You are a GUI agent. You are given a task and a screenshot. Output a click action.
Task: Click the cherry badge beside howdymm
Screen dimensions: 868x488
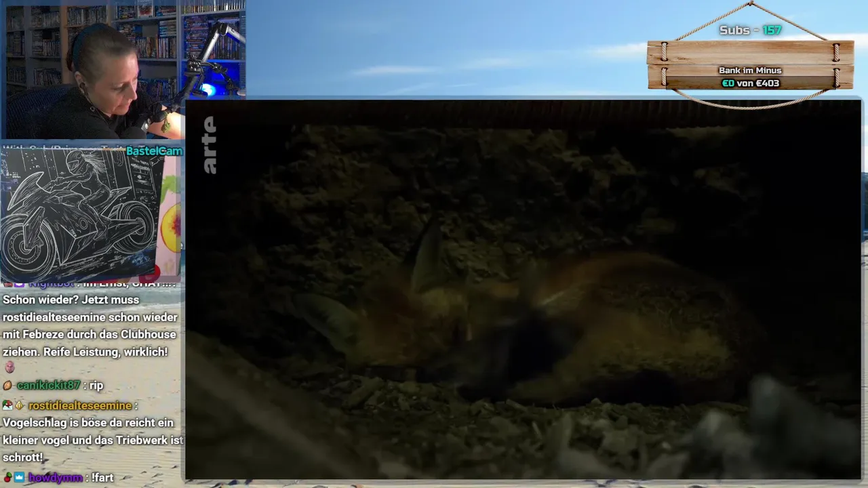coord(7,478)
